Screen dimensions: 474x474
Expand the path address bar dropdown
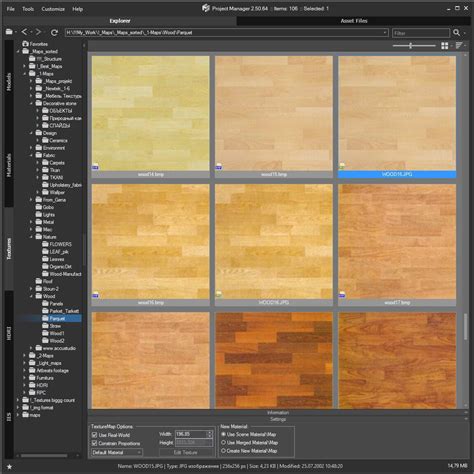tap(385, 33)
